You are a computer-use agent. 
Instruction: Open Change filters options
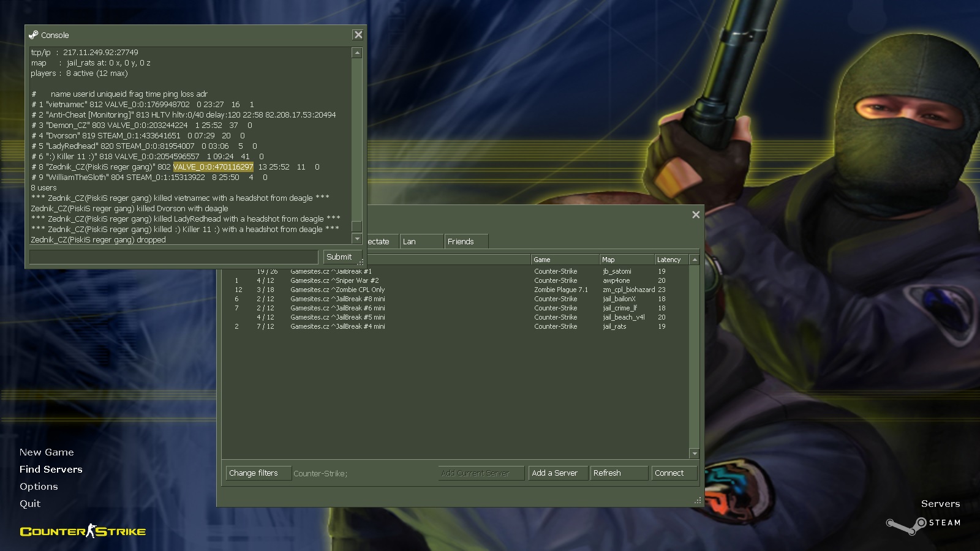(x=258, y=473)
